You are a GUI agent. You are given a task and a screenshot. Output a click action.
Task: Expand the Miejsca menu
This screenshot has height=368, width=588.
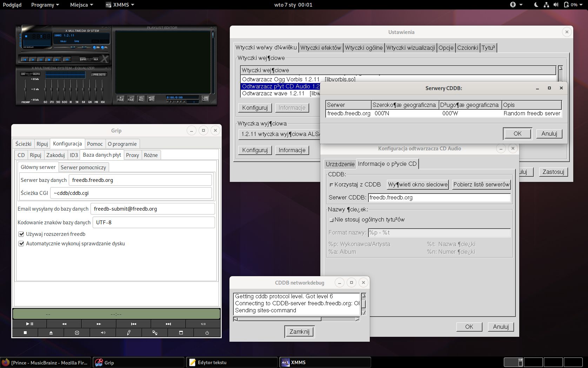tap(81, 5)
